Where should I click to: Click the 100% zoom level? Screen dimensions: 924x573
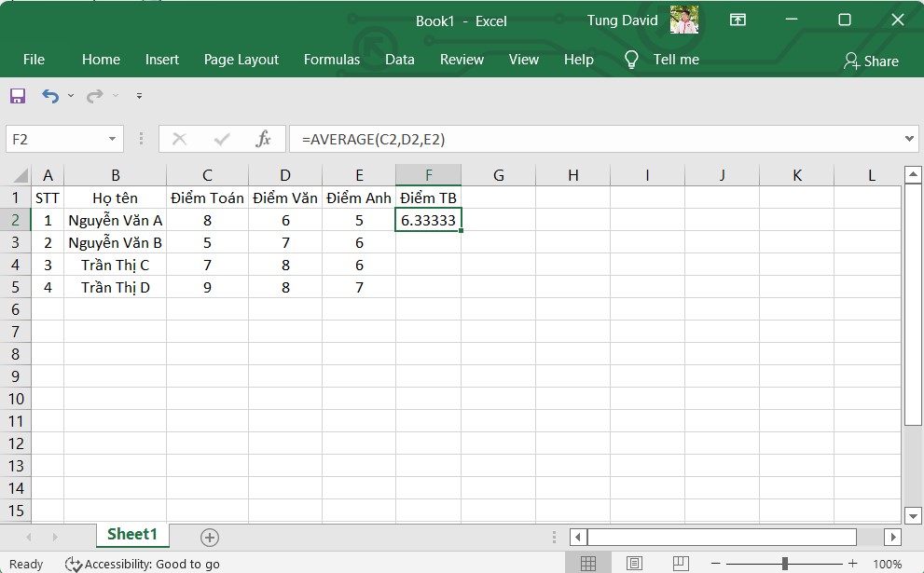(887, 565)
